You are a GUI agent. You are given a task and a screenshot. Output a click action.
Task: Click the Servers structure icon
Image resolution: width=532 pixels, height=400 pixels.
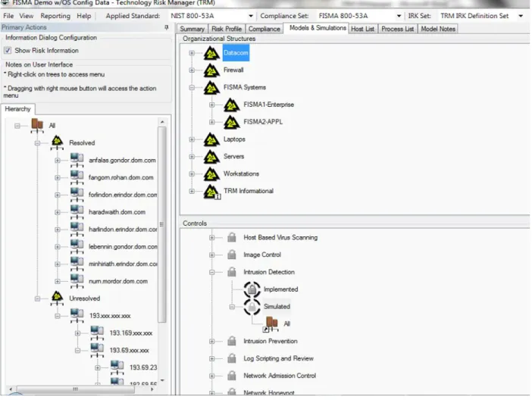point(211,157)
